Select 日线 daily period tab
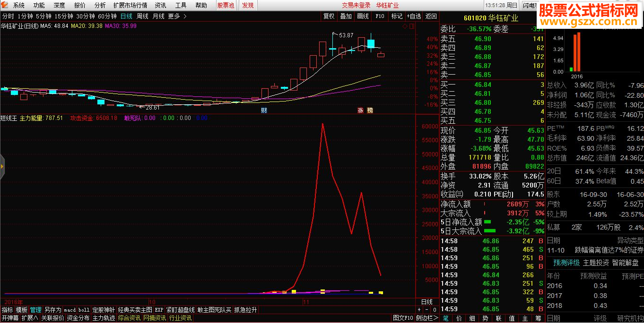 coord(126,16)
